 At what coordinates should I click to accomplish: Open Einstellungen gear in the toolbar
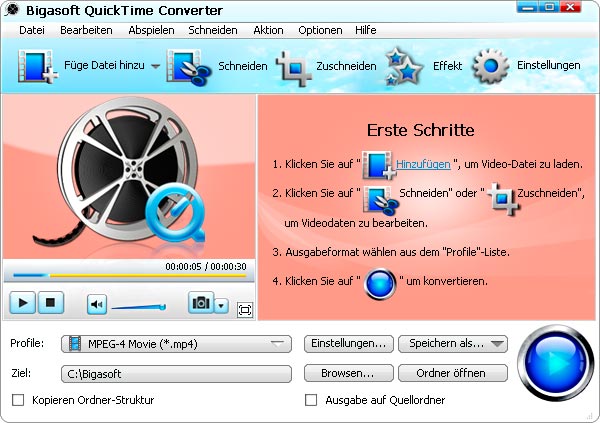click(x=491, y=66)
